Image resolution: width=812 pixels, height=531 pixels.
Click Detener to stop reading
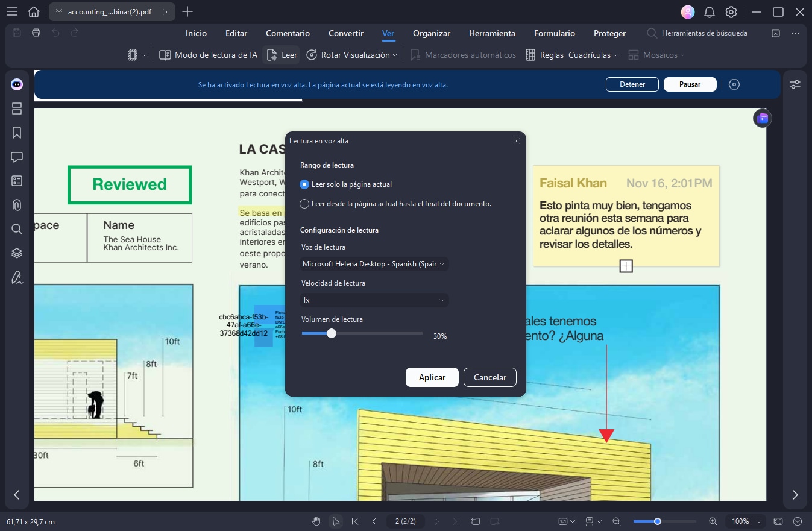tap(632, 84)
